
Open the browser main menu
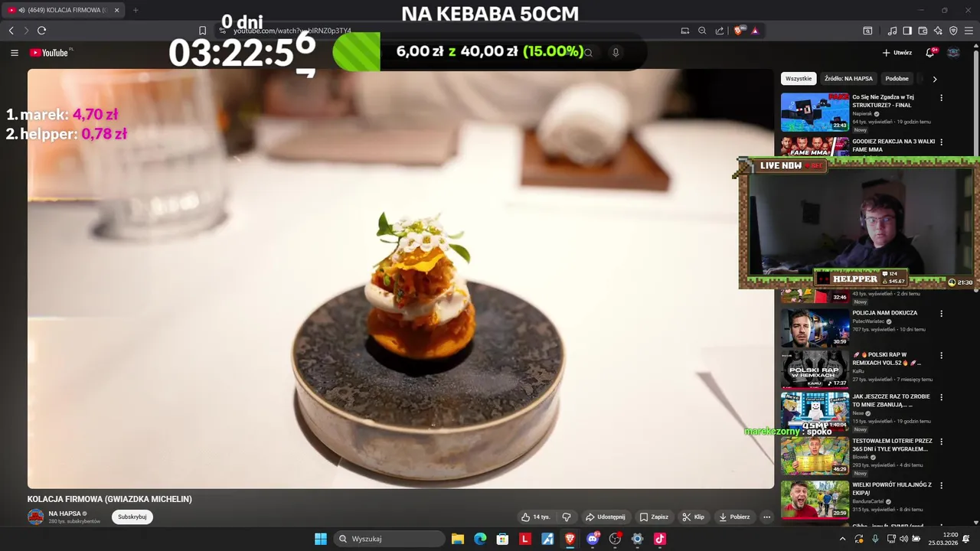(969, 31)
